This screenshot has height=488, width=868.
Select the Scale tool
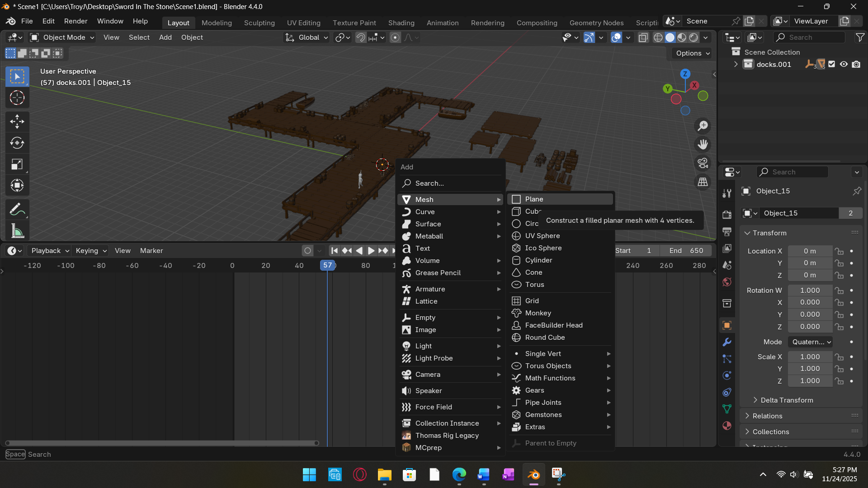click(17, 164)
